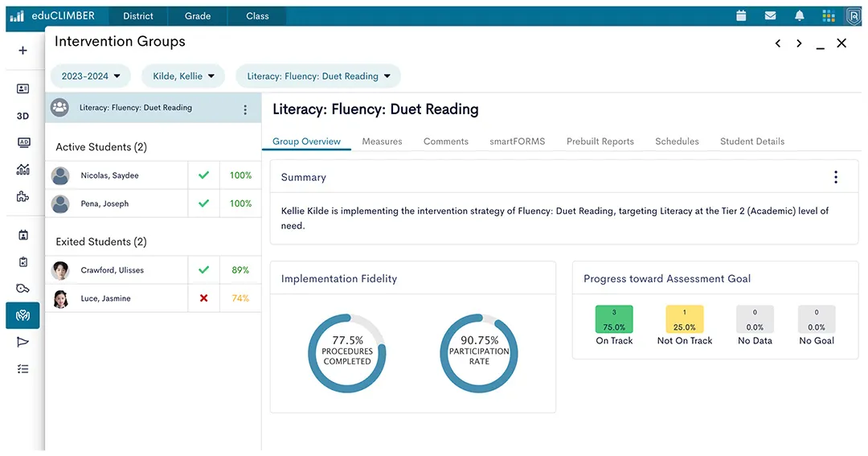This screenshot has width=868, height=456.
Task: Open the Student Details tab
Action: 751,142
